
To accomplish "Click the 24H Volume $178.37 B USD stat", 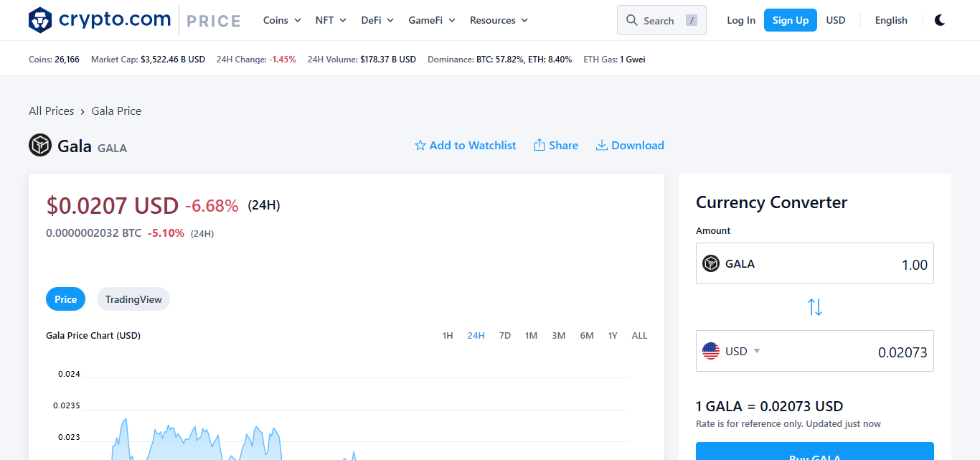I will pos(362,60).
